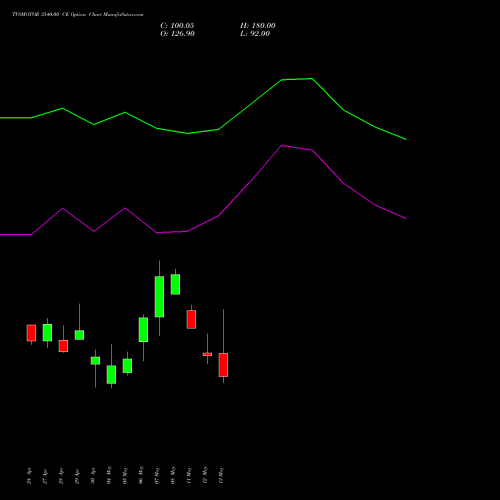500x500 pixels.
Task: Select the 29 Apr date label
Action: (77, 476)
